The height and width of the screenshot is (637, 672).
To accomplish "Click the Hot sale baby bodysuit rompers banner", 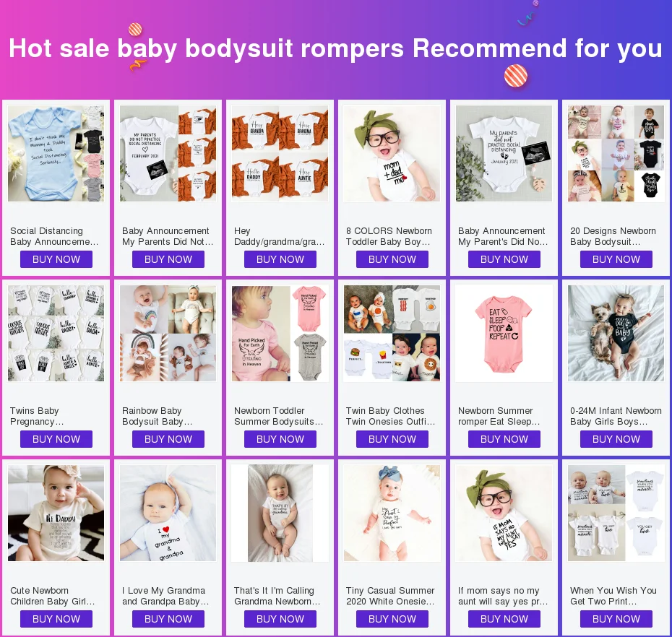I will (x=335, y=48).
